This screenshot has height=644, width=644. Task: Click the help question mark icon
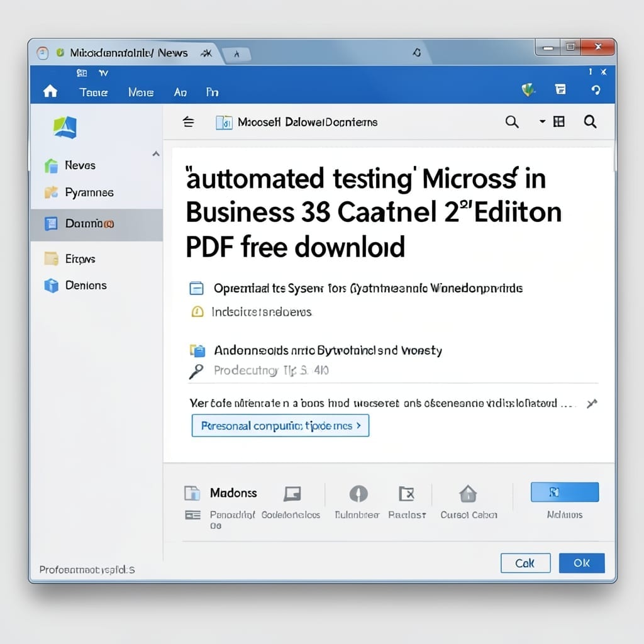pyautogui.click(x=596, y=90)
